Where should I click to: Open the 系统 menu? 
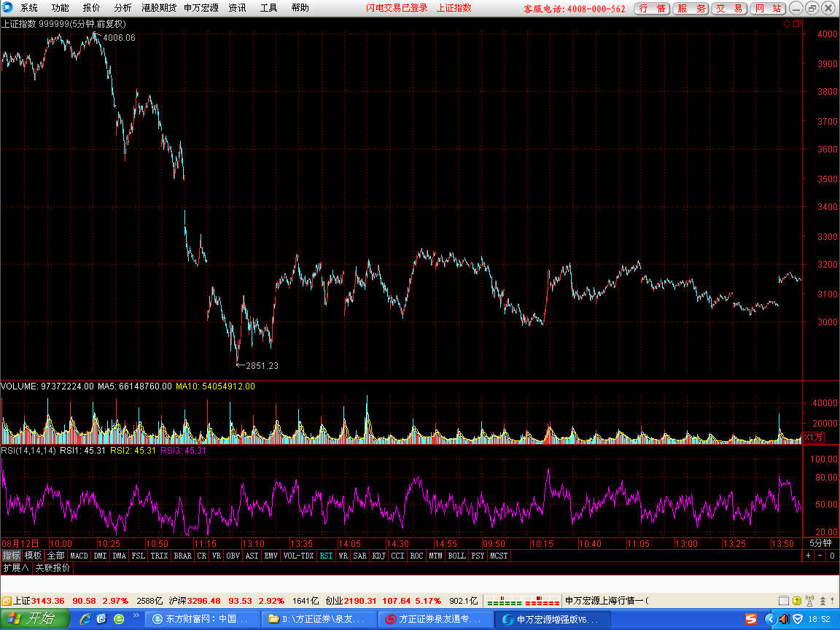tap(29, 8)
